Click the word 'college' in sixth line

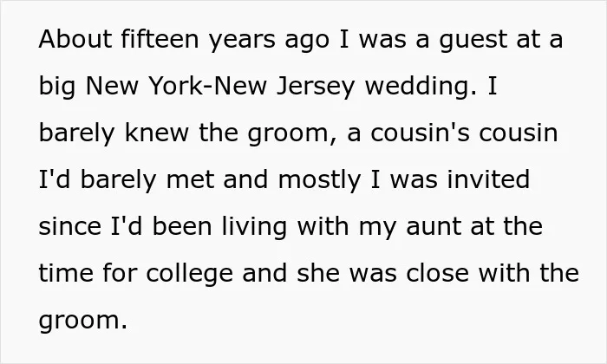[189, 274]
